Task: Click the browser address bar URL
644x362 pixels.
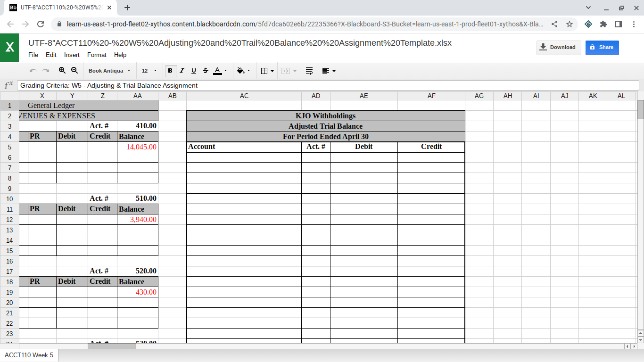Action: 305,24
